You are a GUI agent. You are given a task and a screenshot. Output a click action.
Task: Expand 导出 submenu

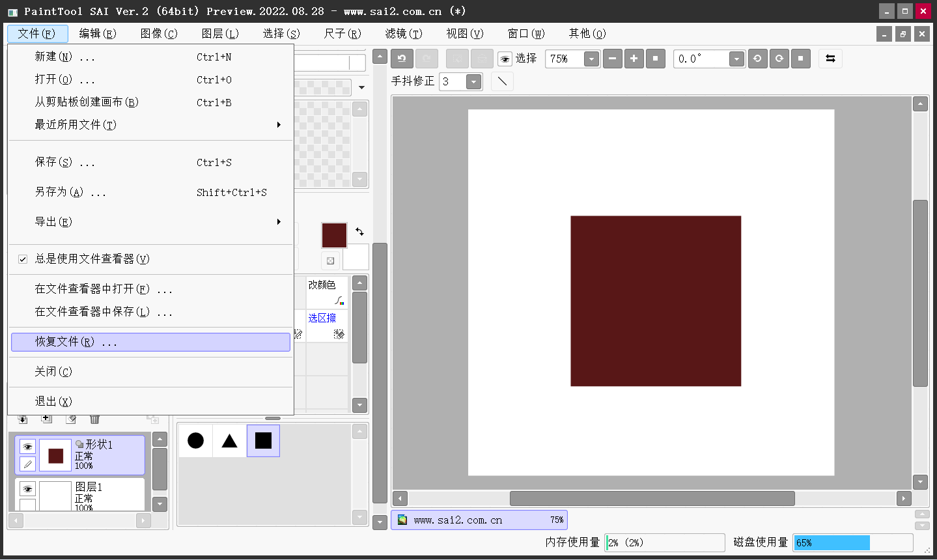[x=150, y=222]
